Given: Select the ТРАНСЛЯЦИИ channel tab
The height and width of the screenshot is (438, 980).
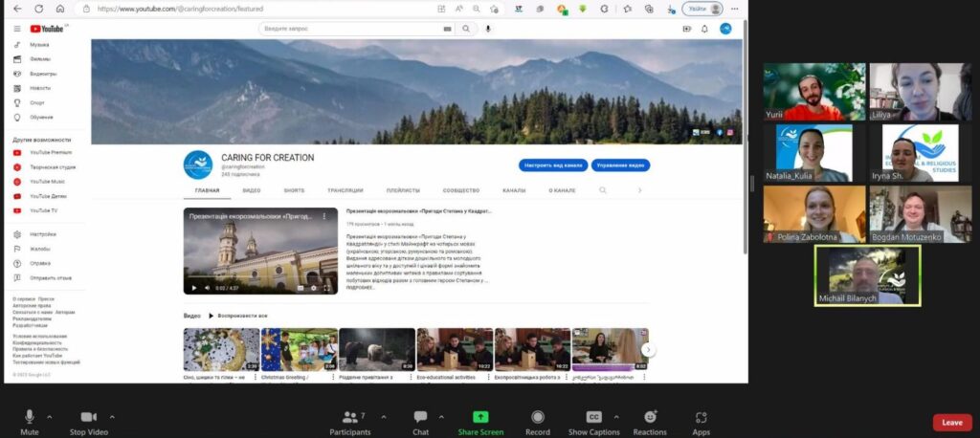Looking at the screenshot, I should [x=345, y=190].
